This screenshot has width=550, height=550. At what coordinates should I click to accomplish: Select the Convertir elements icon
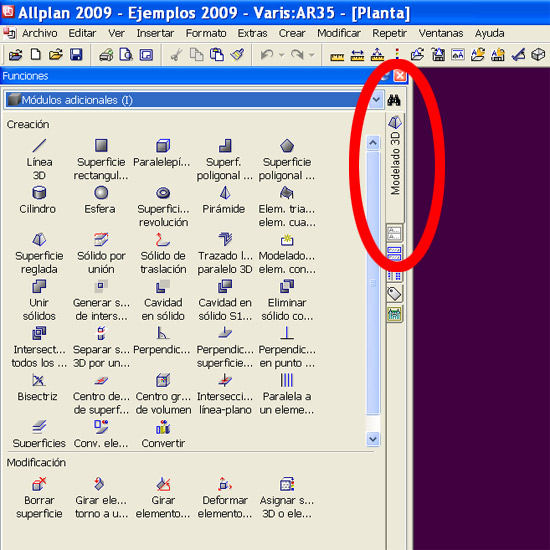pyautogui.click(x=163, y=434)
